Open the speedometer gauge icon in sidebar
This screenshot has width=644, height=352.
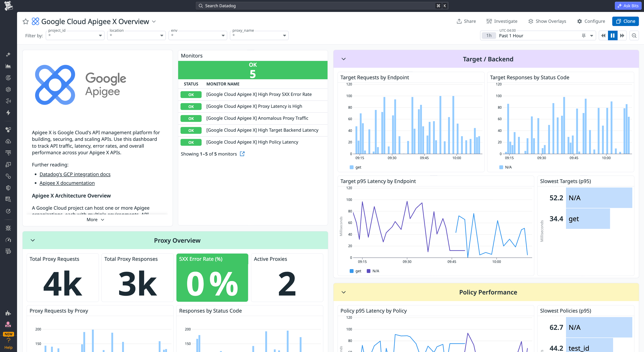coord(8,240)
